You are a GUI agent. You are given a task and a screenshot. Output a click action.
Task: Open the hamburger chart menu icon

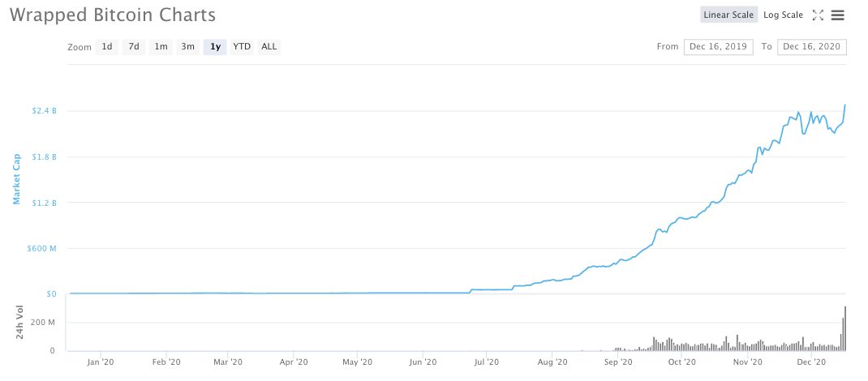coord(837,15)
